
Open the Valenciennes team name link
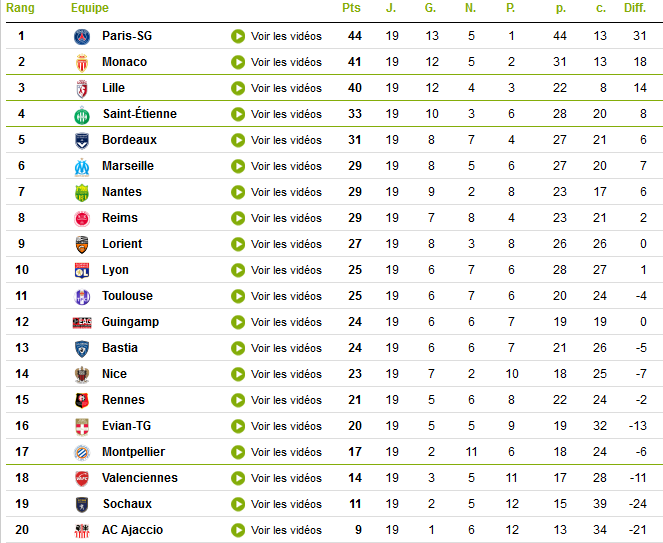pyautogui.click(x=140, y=478)
